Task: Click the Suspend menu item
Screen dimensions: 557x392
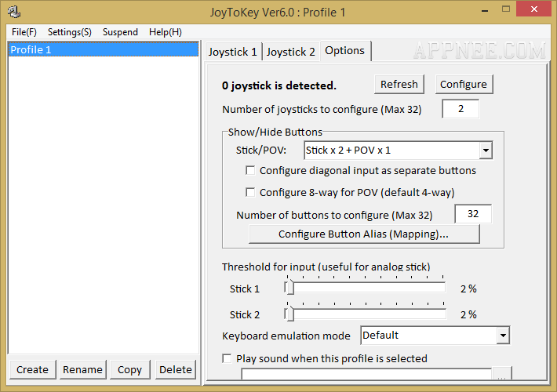Action: (120, 32)
